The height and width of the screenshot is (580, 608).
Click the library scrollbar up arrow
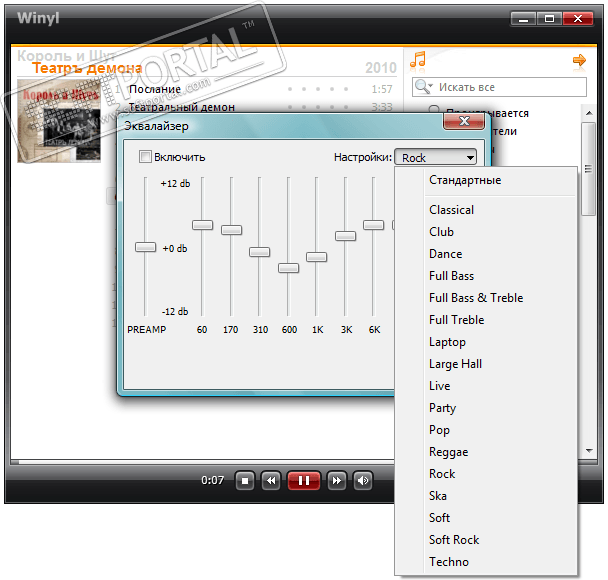click(x=589, y=113)
